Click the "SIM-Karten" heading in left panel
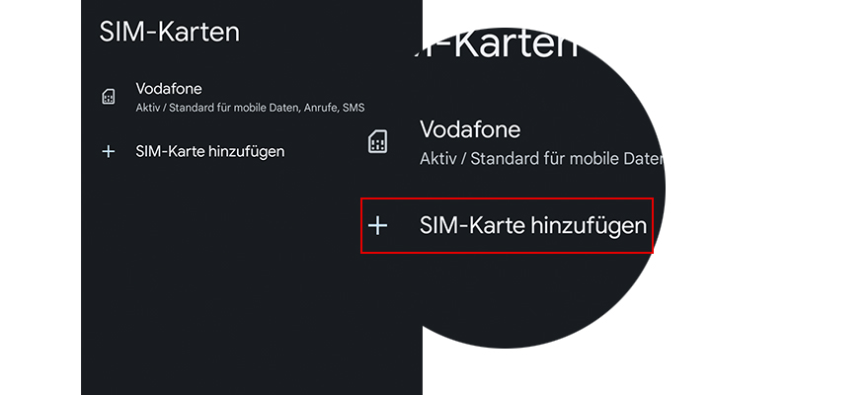868x395 pixels. 170,32
